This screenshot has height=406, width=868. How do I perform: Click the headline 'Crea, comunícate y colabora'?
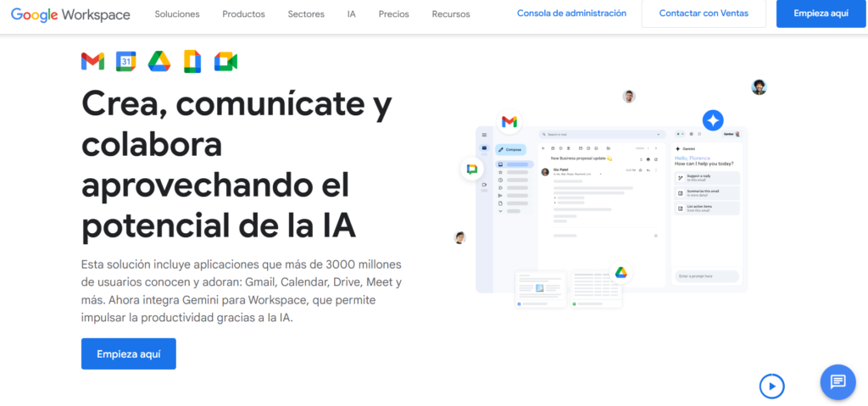(x=237, y=124)
